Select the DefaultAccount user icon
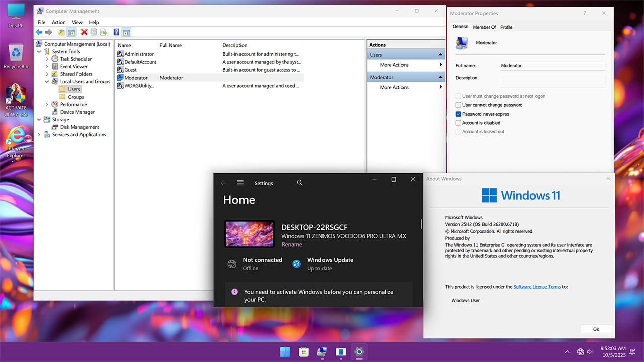The width and height of the screenshot is (644, 362). point(120,62)
